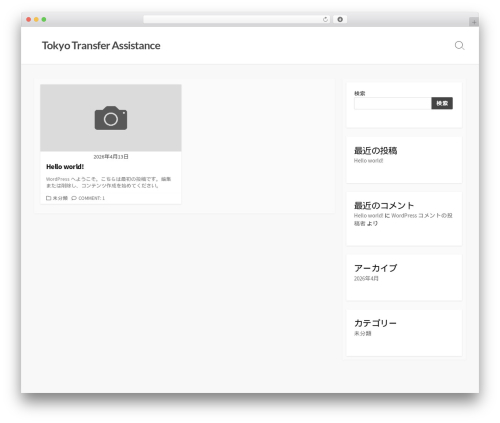Click the folder icon beside 未分類 in post meta

tap(48, 198)
